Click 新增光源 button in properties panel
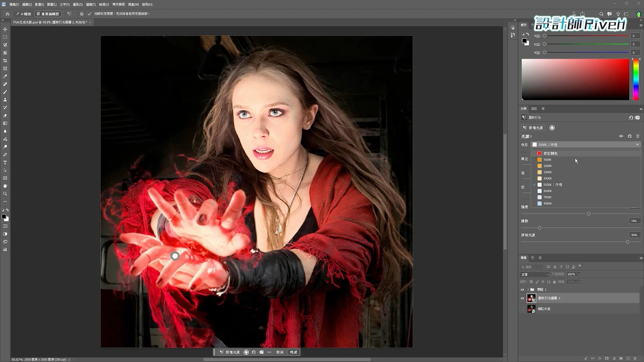The image size is (644, 362). (x=533, y=128)
